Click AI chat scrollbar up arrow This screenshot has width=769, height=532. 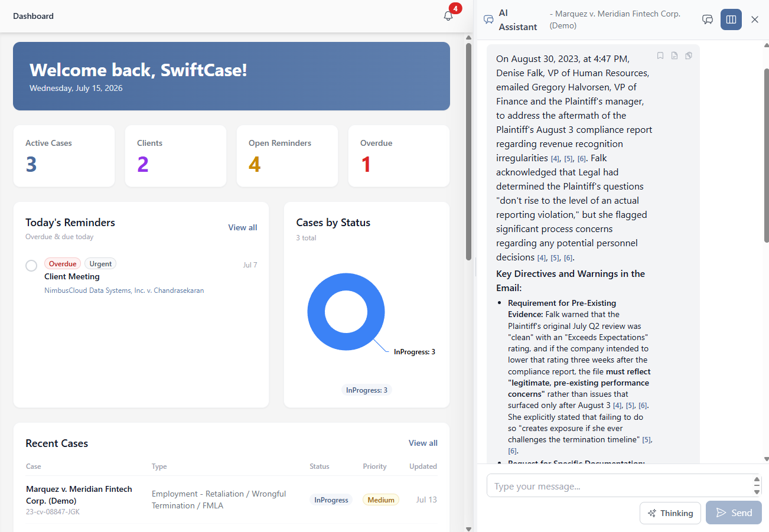pos(767,44)
